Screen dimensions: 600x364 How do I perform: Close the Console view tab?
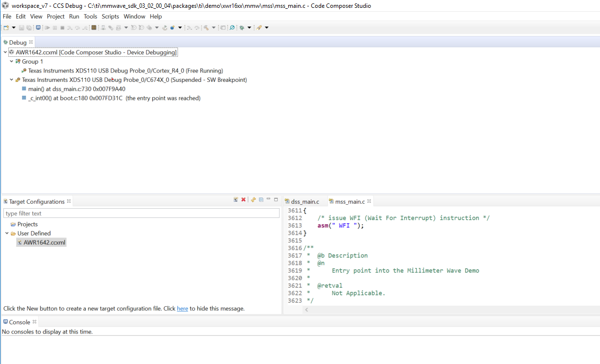(35, 322)
